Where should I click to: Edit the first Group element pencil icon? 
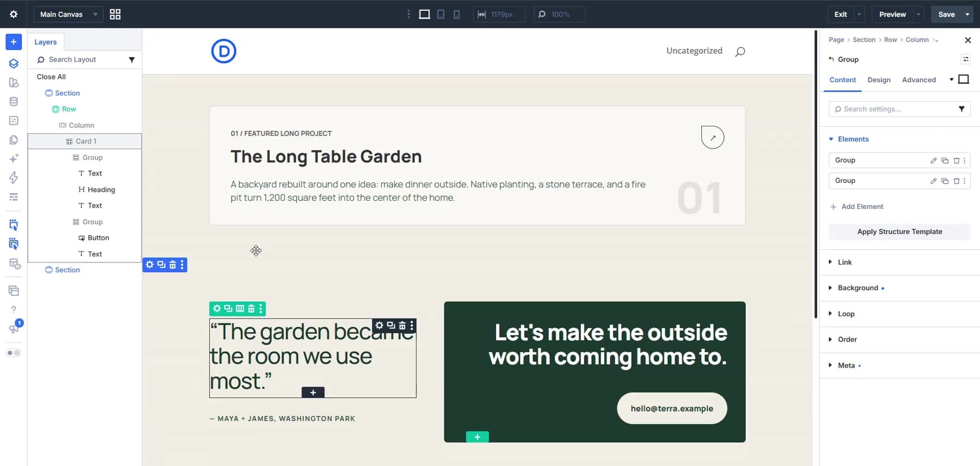click(x=933, y=161)
